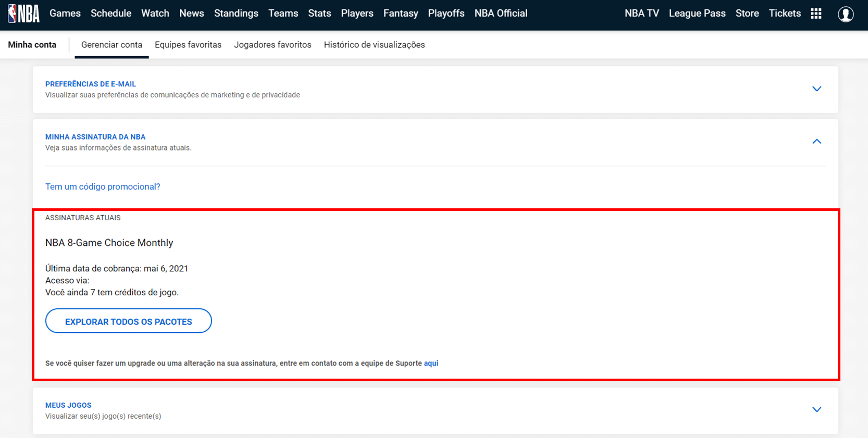868x438 pixels.
Task: Click the Minha conta heading
Action: [32, 45]
